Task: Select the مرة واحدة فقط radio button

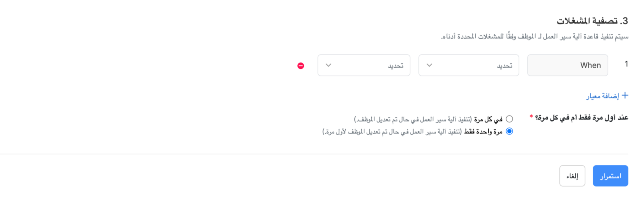Action: coord(509,131)
